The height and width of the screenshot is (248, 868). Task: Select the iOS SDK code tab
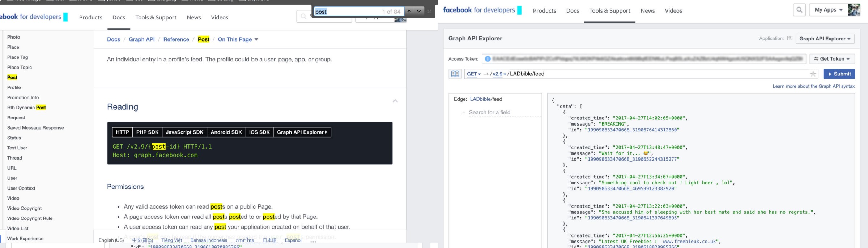coord(259,132)
